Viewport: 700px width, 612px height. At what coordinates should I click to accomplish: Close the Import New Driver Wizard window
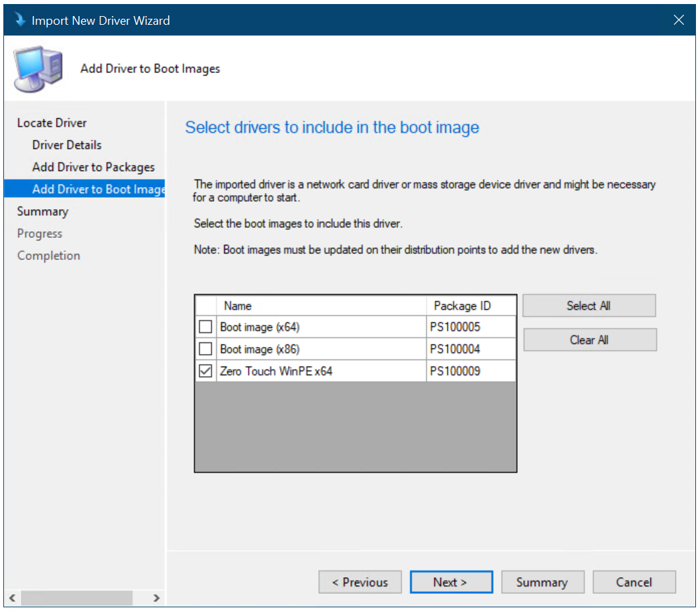[x=679, y=20]
